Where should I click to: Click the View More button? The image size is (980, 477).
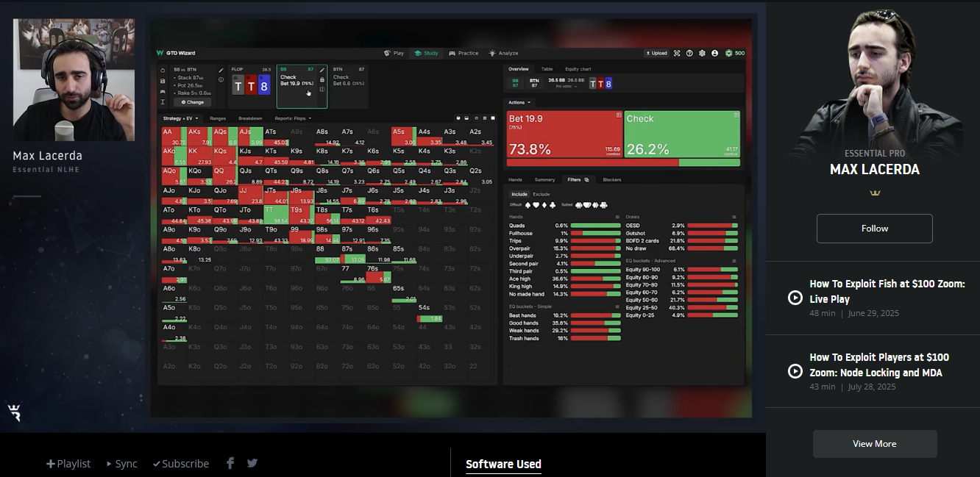pos(874,444)
